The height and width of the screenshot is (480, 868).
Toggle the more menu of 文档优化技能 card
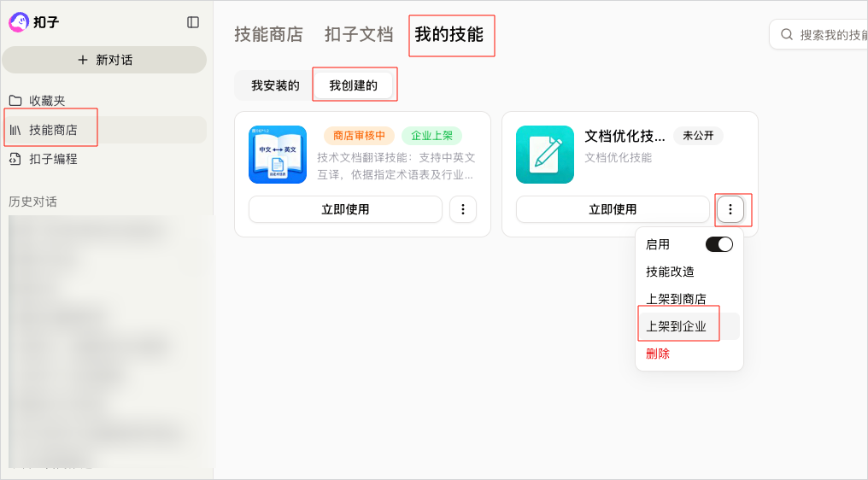(730, 209)
